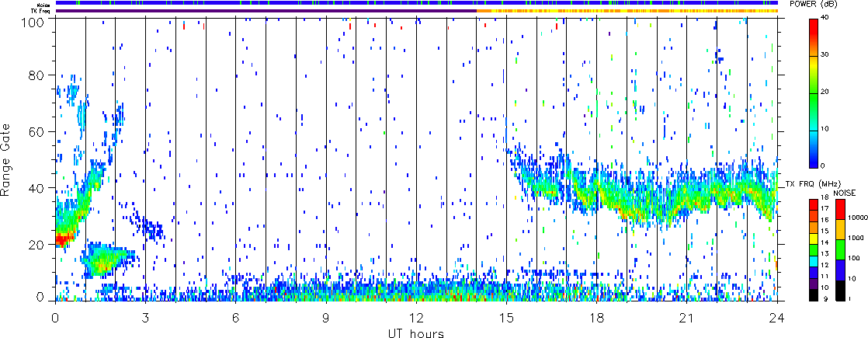Click the 12 tick label on the UT hours axis
Viewport: 868px width, 338px height.
[416, 317]
